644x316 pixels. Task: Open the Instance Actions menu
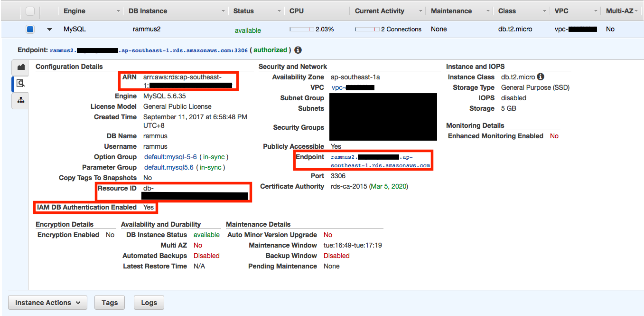(x=47, y=303)
